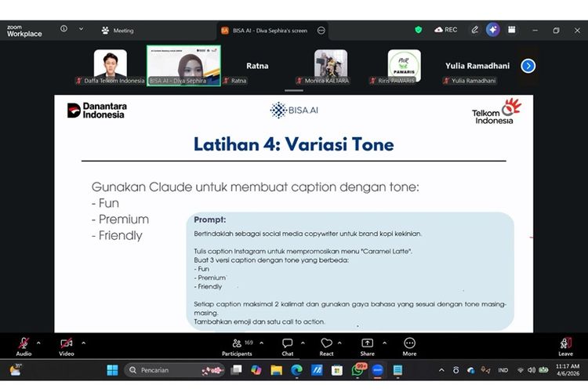Image resolution: width=588 pixels, height=392 pixels.
Task: Open the AI Companion sparkle icon
Action: 493,30
